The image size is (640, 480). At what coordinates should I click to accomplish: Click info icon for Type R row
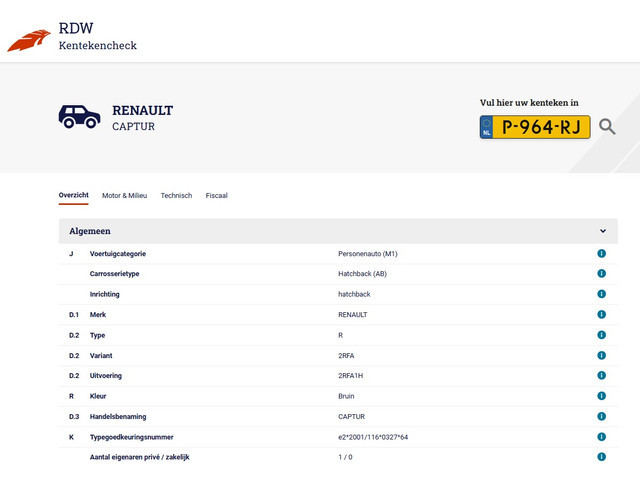pos(602,335)
